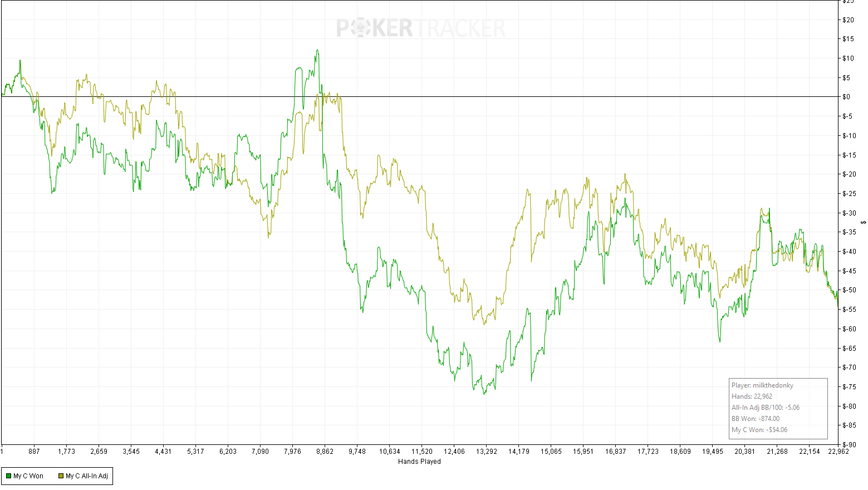Click the "Hands: 22,962" line in the info box
This screenshot has height=490, width=868.
752,396
